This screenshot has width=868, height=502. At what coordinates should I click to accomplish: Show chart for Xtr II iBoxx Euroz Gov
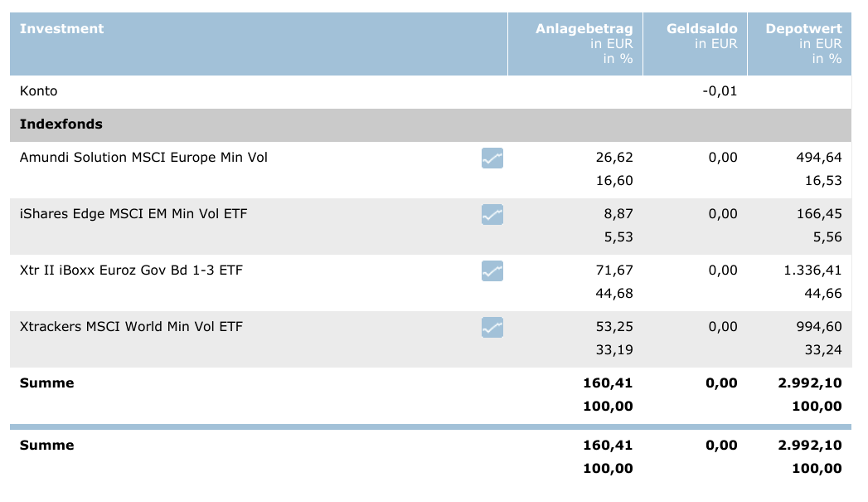tap(492, 270)
